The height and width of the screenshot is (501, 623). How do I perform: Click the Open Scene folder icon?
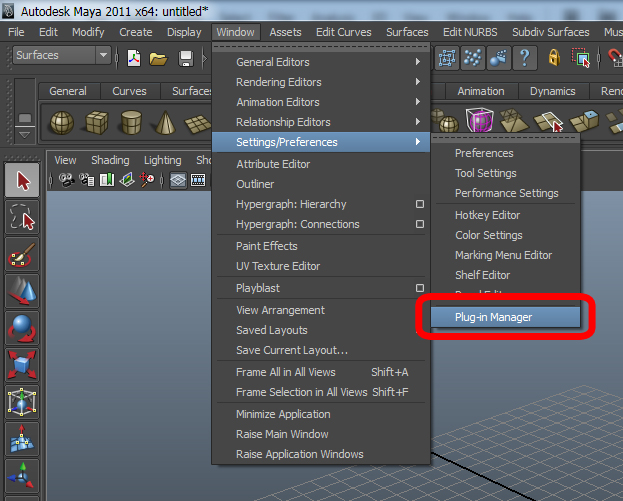point(158,59)
